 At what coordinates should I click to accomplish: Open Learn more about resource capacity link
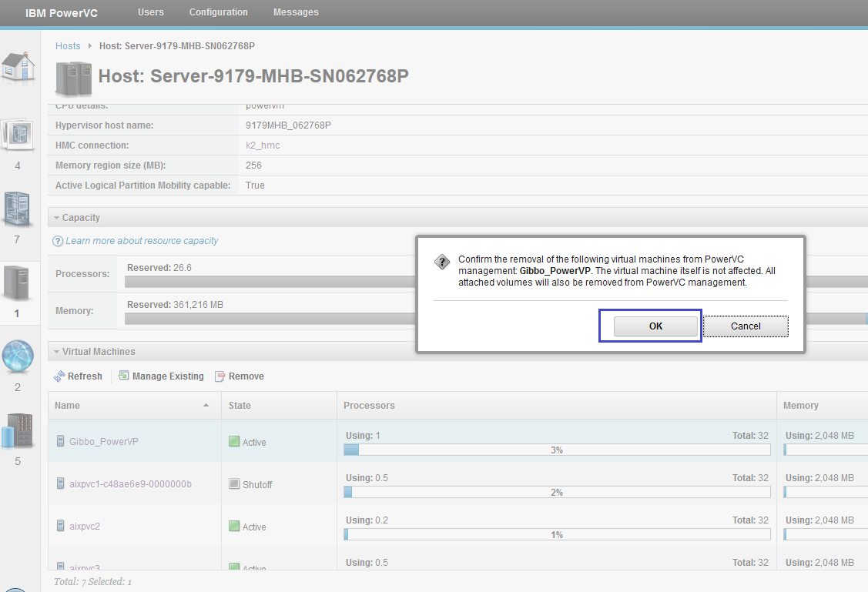pos(142,241)
